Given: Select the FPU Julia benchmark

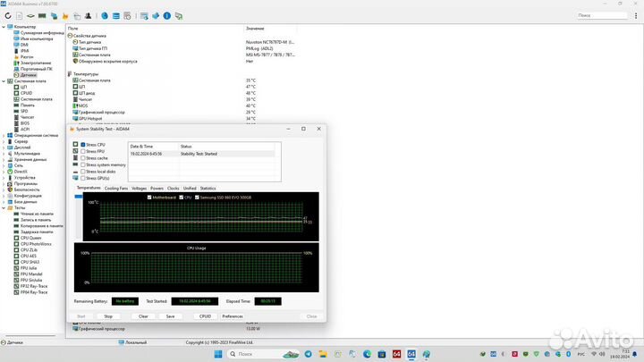Looking at the screenshot, I should tap(28, 265).
